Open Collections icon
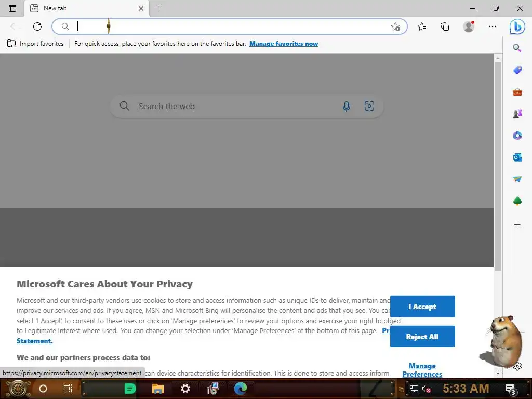Viewport: 532px width, 399px height. click(445, 26)
